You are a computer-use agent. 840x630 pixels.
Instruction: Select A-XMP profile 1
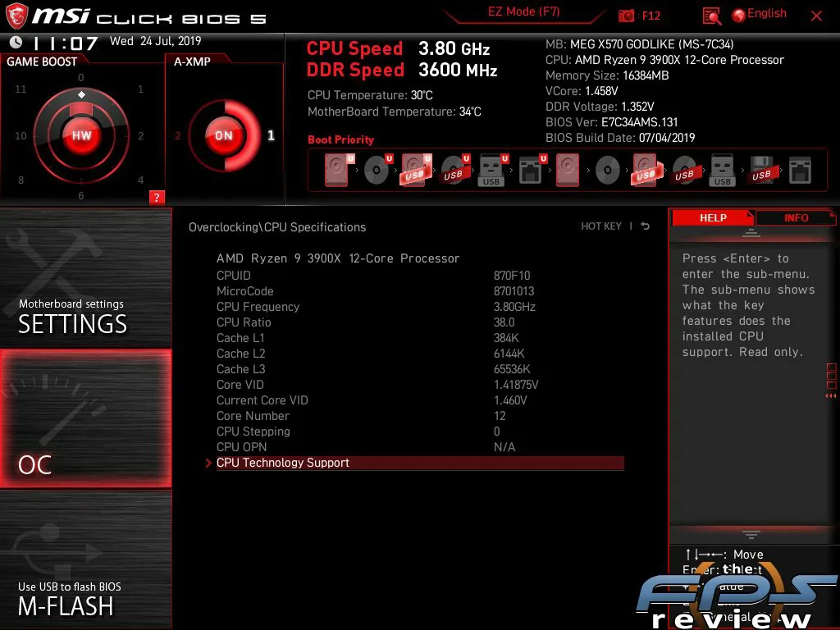click(271, 135)
